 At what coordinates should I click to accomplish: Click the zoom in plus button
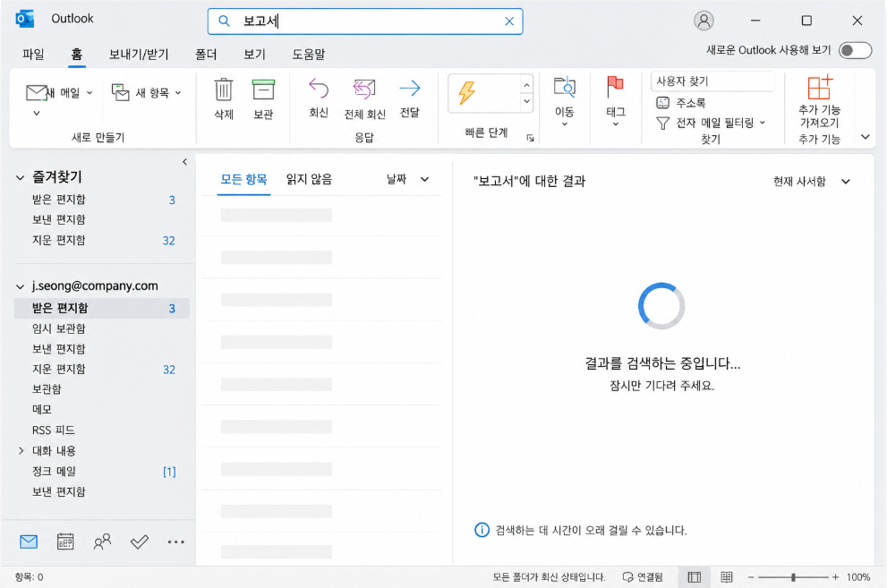[835, 577]
